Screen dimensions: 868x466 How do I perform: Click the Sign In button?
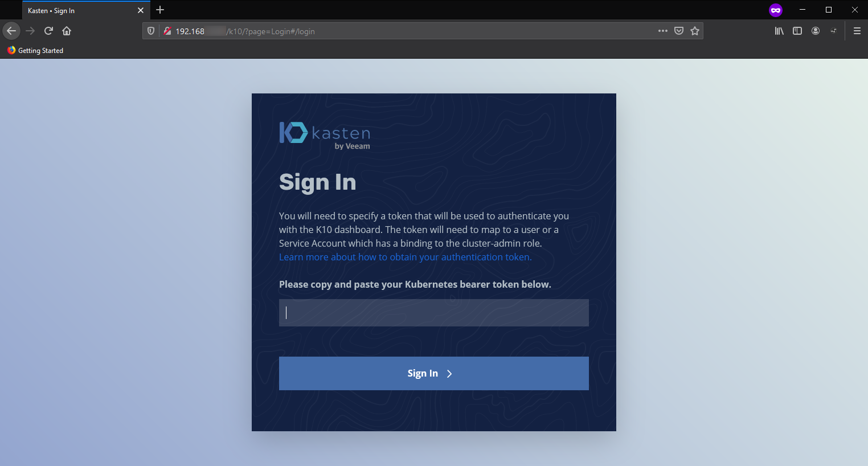433,373
